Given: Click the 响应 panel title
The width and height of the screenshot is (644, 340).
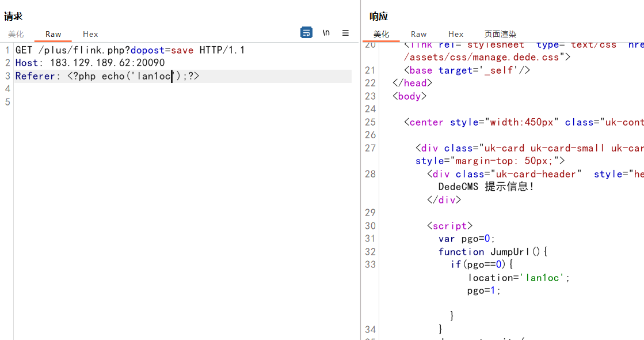Looking at the screenshot, I should [379, 17].
